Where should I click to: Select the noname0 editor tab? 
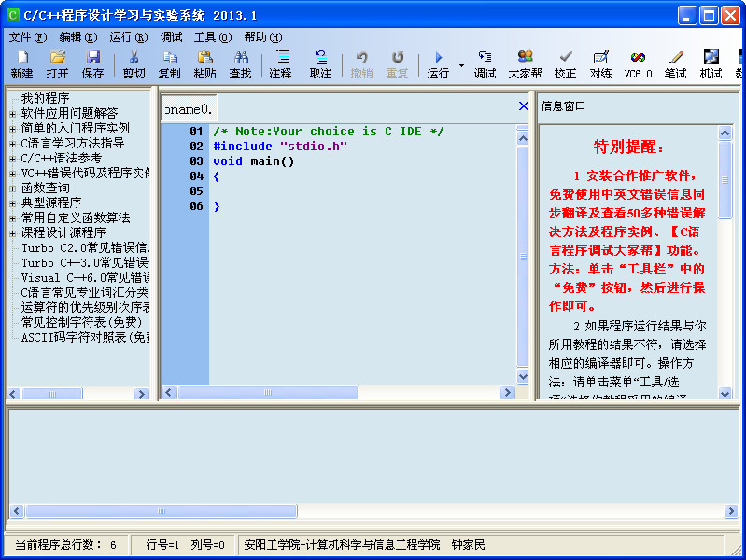point(189,109)
